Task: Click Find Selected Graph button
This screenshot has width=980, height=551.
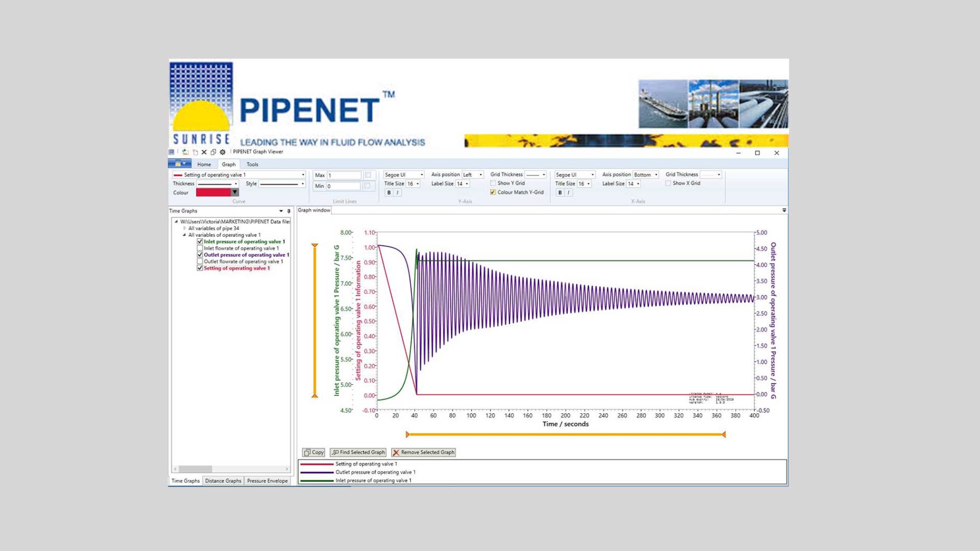Action: click(x=358, y=453)
